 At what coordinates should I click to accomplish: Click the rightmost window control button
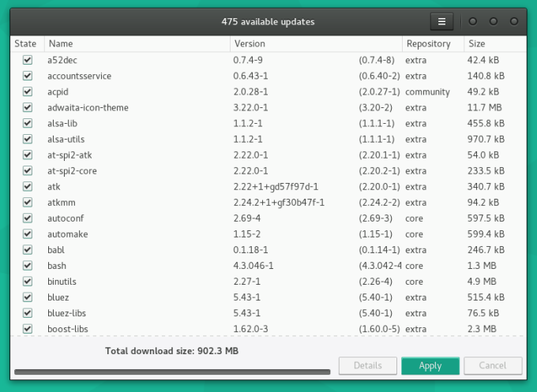[x=515, y=21]
